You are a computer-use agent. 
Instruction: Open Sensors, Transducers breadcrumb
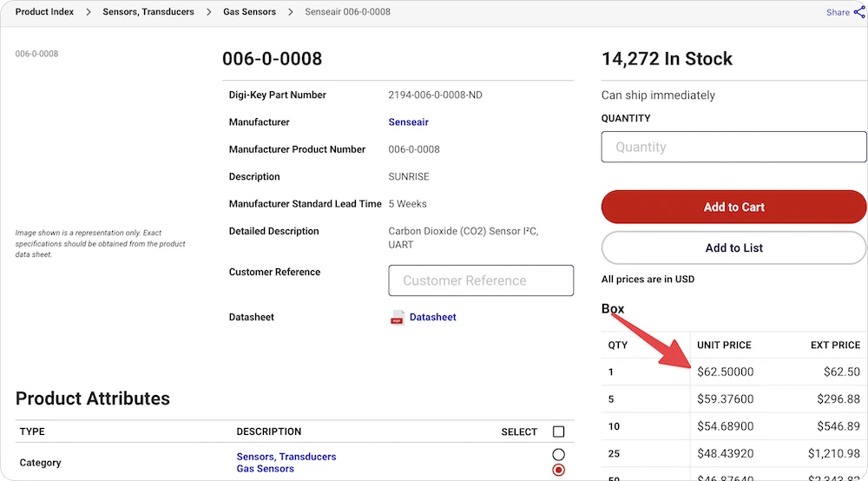tap(148, 11)
